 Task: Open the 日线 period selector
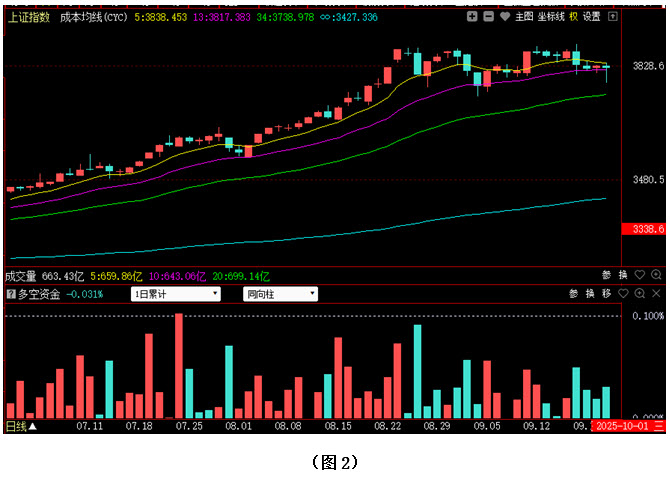point(21,426)
